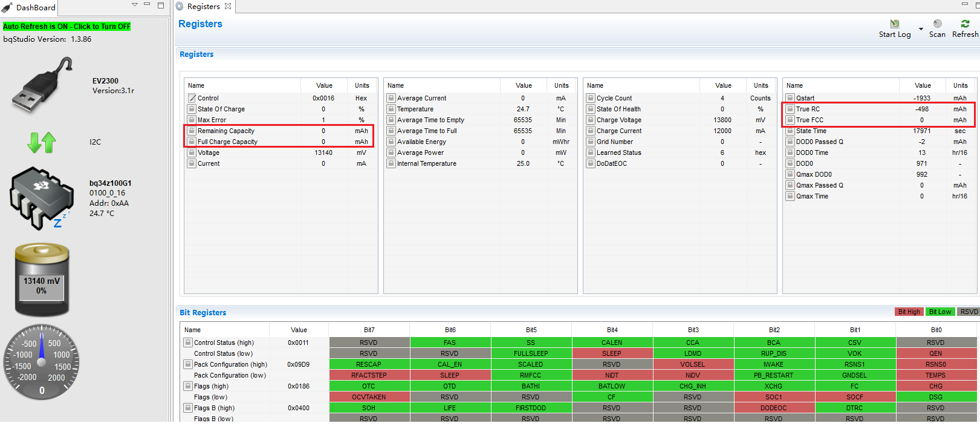Click the bq34z100G1 chip icon
The image size is (980, 426).
click(x=41, y=198)
